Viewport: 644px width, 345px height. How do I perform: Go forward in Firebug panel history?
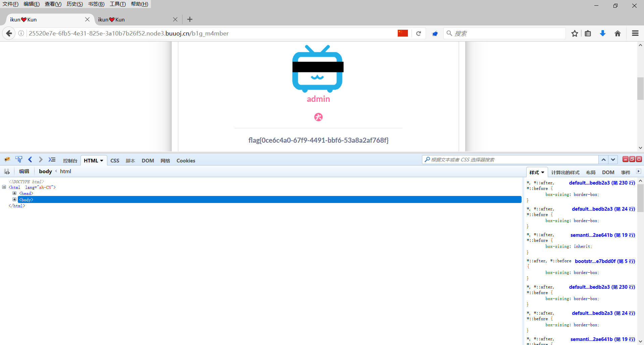41,159
